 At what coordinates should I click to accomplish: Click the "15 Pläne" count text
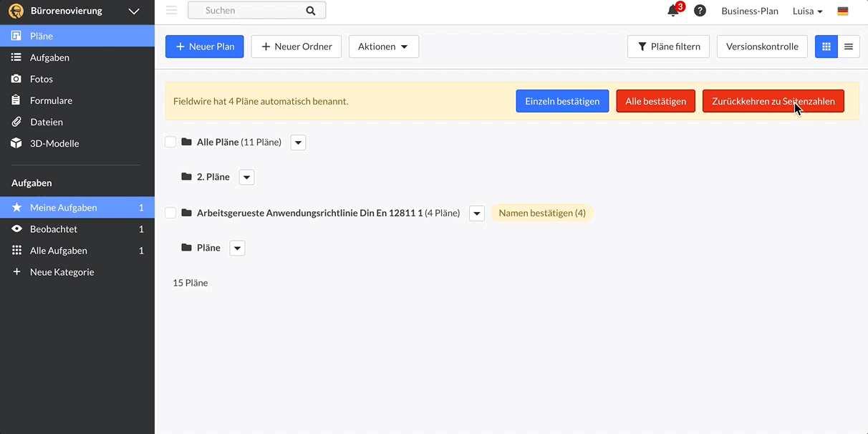(x=191, y=283)
